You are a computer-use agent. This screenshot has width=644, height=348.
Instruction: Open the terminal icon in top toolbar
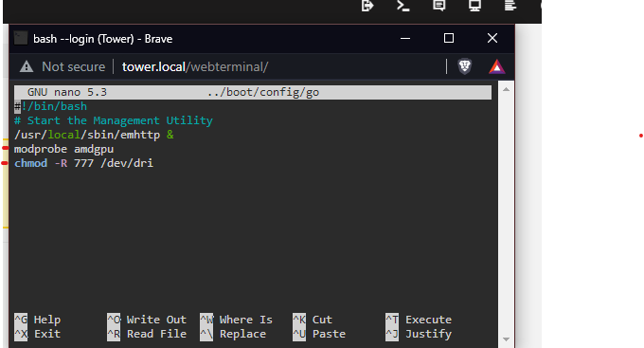tap(402, 6)
